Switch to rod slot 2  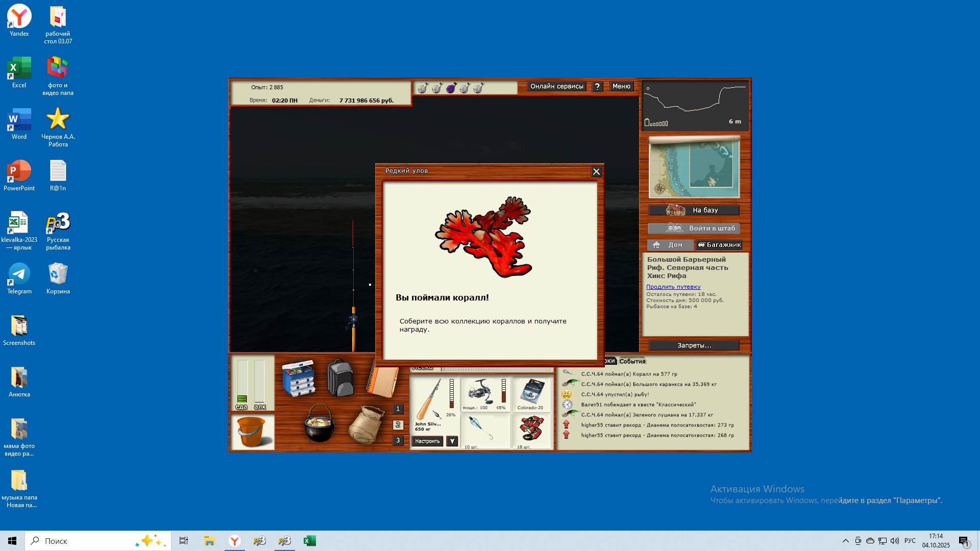tap(398, 425)
